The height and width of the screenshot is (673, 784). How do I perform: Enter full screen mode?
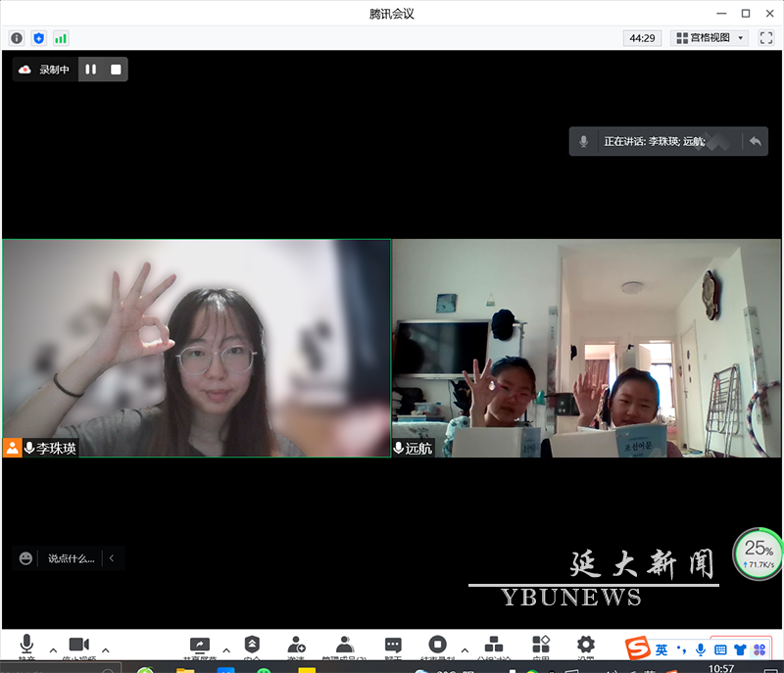(x=766, y=38)
